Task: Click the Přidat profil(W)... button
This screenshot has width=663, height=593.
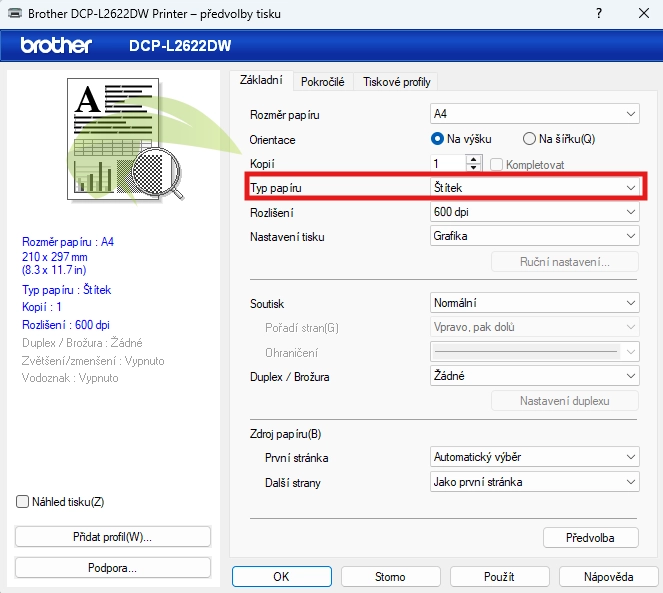Action: click(113, 537)
